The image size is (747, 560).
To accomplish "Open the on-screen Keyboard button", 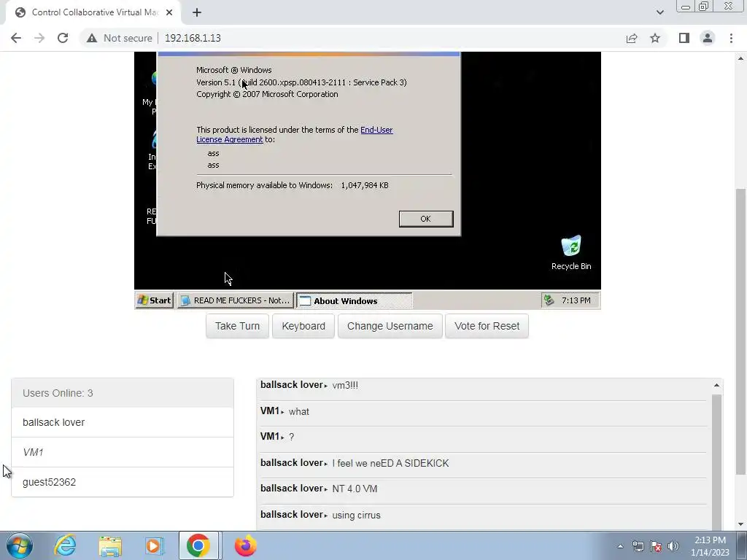I will [303, 326].
